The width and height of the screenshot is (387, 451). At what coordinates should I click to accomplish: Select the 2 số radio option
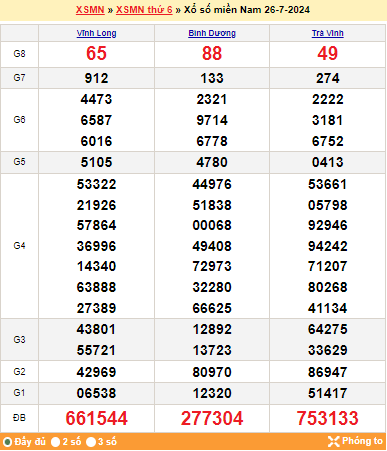point(55,442)
